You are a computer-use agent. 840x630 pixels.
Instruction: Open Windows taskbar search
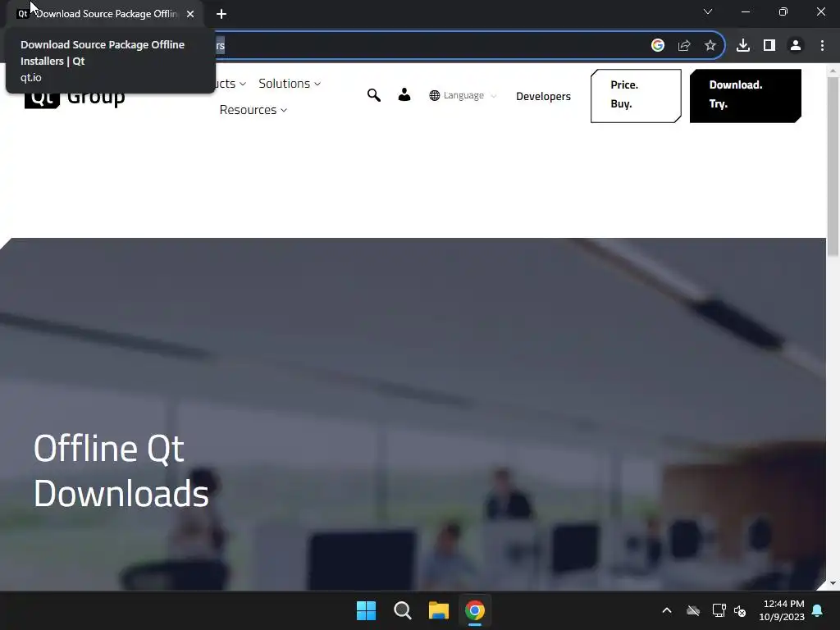402,610
